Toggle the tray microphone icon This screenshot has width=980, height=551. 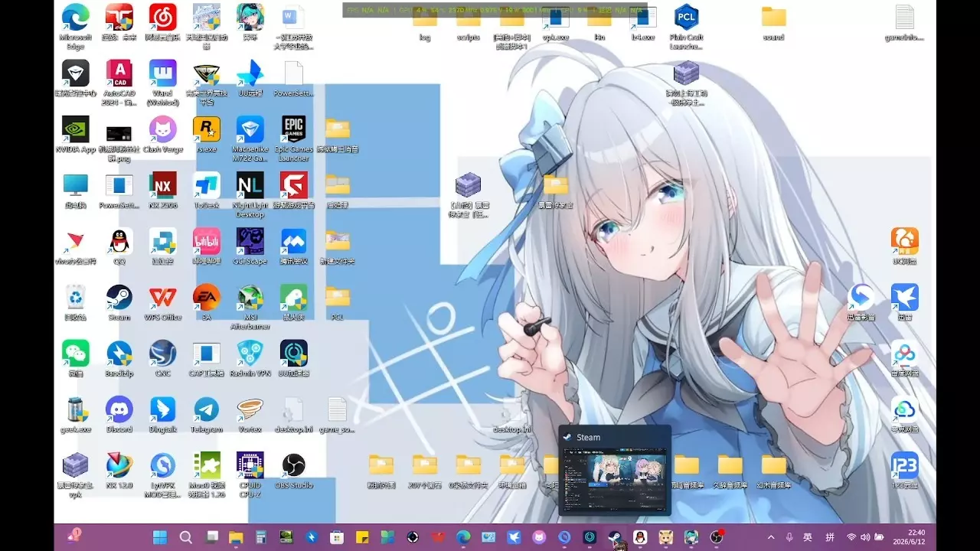[789, 537]
